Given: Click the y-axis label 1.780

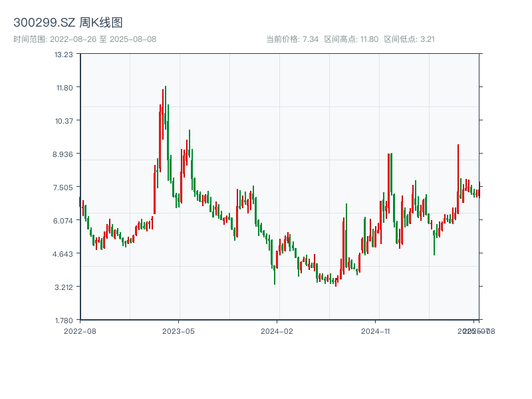Looking at the screenshot, I should [x=64, y=321].
